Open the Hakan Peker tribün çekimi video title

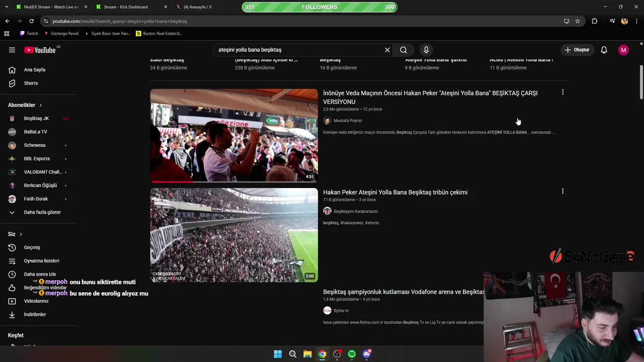[395, 192]
